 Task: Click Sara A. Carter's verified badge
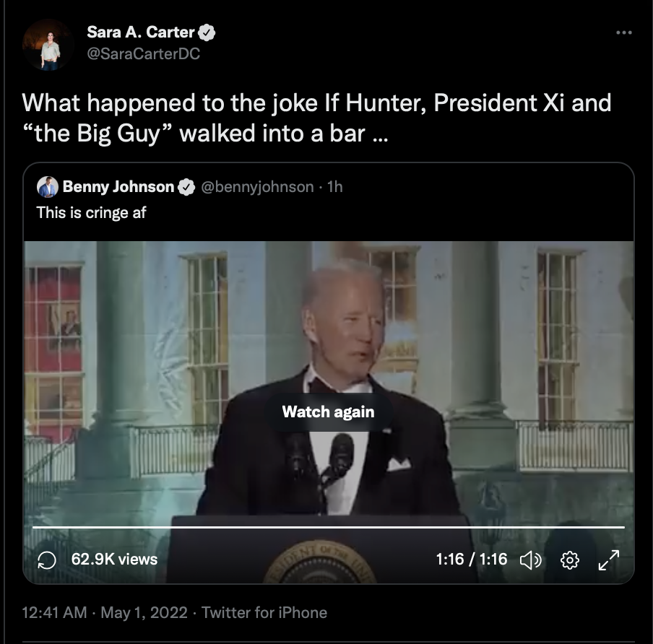pyautogui.click(x=206, y=32)
